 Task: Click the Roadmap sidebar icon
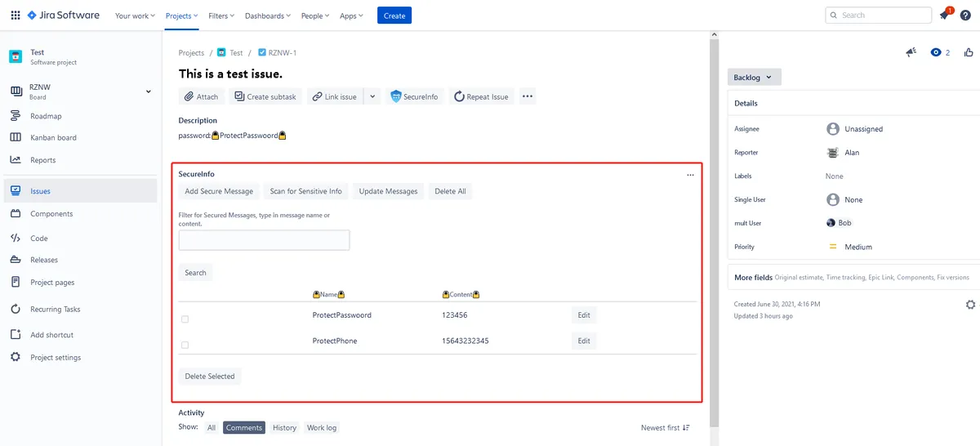(x=15, y=116)
